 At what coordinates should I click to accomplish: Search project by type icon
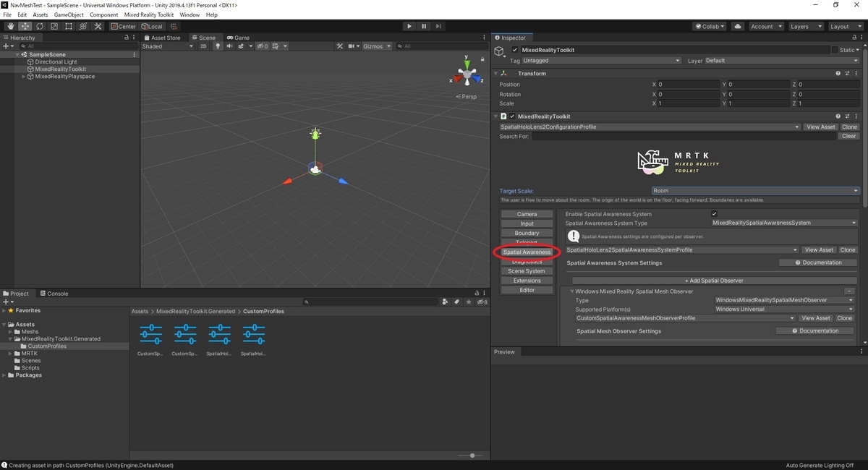pyautogui.click(x=446, y=302)
